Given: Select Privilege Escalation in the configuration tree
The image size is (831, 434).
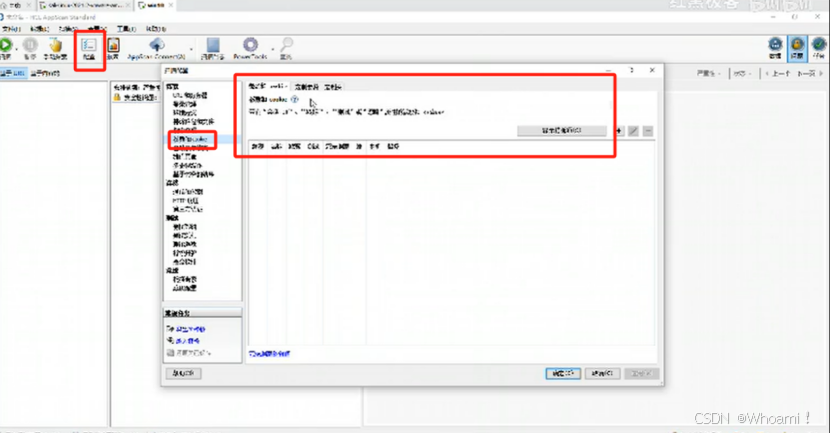Looking at the screenshot, I should click(x=184, y=253).
